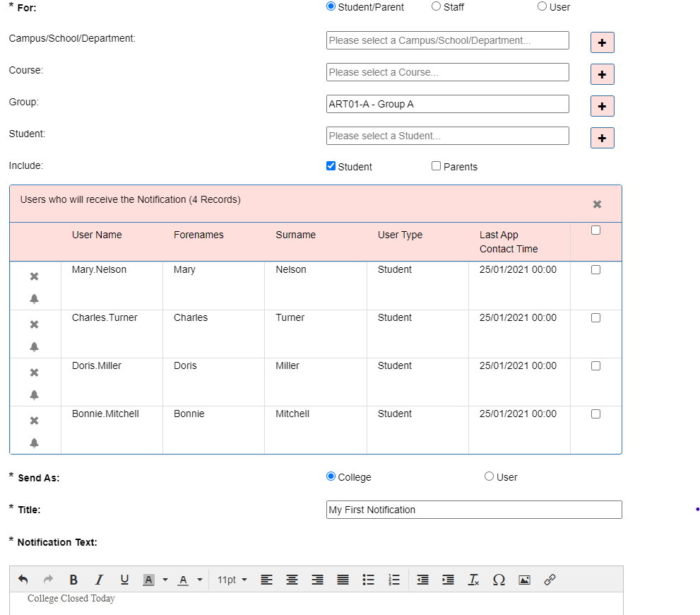Tick checkbox for Bonnie Mitchell row
The width and height of the screenshot is (700, 615).
(x=595, y=414)
